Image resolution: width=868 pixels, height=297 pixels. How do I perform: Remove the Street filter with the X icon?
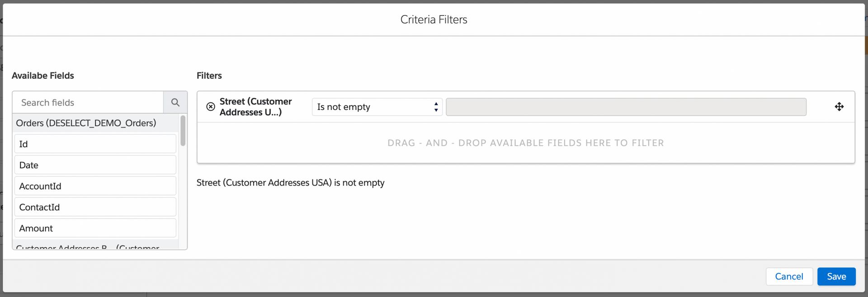211,107
